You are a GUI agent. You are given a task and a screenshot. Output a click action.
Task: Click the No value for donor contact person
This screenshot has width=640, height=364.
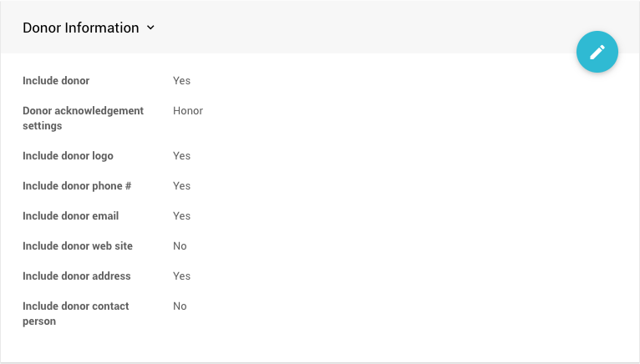180,306
